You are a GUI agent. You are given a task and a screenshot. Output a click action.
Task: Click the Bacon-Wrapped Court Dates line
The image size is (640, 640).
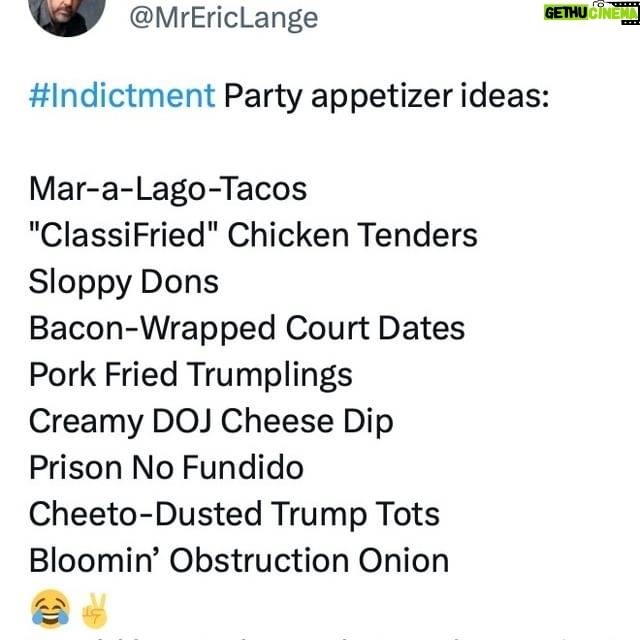247,329
